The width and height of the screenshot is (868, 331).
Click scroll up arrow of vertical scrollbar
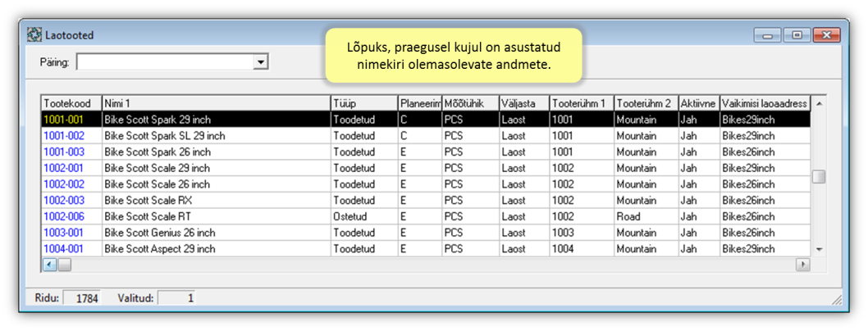tap(820, 103)
